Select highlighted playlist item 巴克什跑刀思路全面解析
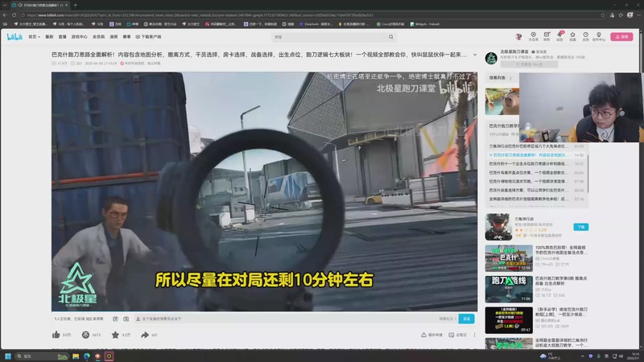This screenshot has height=362, width=644. (536, 155)
